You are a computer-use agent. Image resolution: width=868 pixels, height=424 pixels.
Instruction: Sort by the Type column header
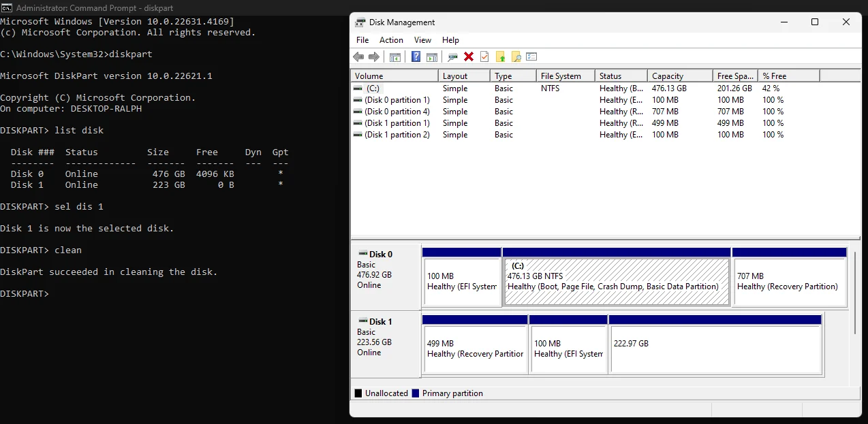pyautogui.click(x=513, y=76)
